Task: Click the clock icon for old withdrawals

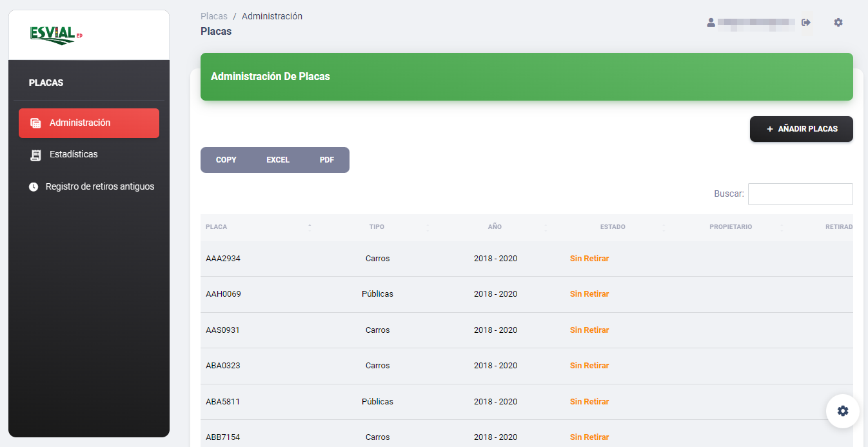Action: [34, 187]
